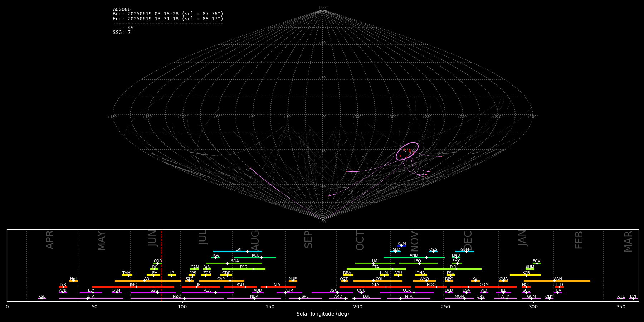This screenshot has width=644, height=322.
Task: Click the QUA shower label
Action: pyautogui.click(x=503, y=279)
